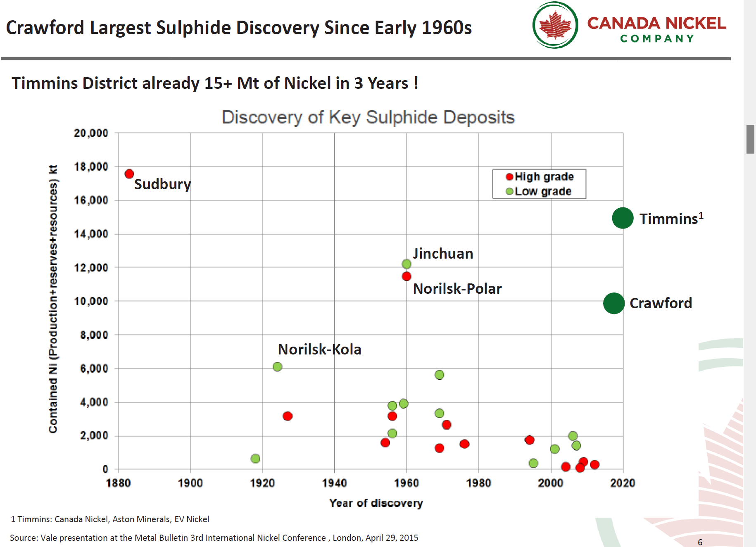The image size is (756, 547).
Task: Click the large green Timmins marker
Action: (623, 218)
